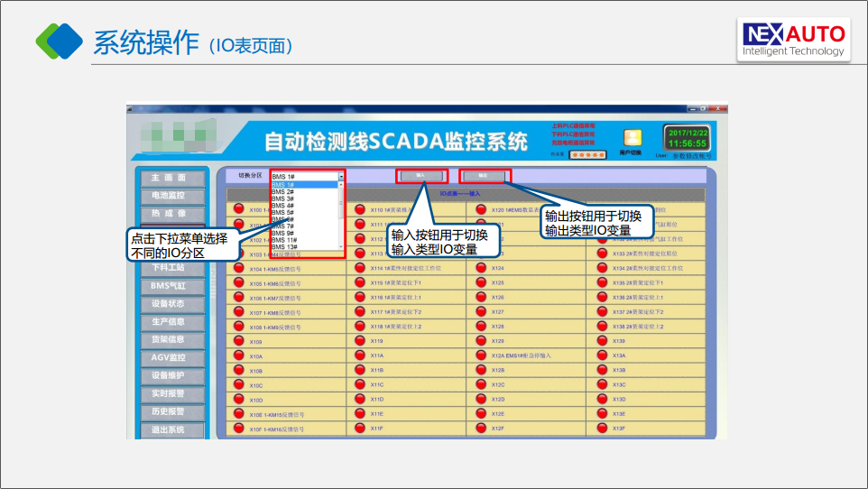Image resolution: width=868 pixels, height=489 pixels.
Task: Click the red indicator lamp for X10C
Action: (x=238, y=384)
